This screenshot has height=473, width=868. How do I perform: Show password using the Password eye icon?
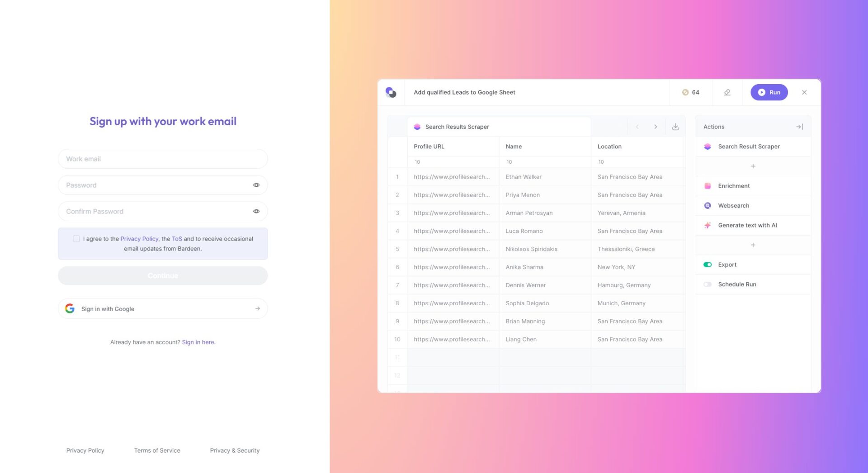[256, 185]
